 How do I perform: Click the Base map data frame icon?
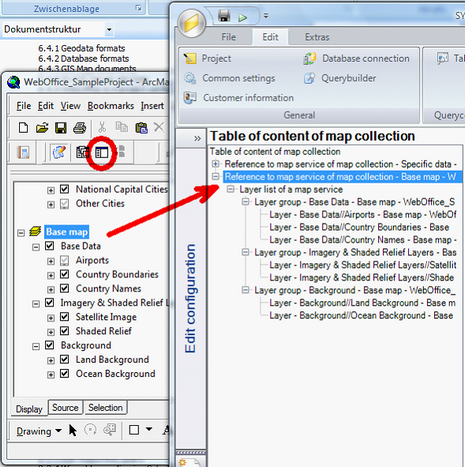pyautogui.click(x=35, y=231)
